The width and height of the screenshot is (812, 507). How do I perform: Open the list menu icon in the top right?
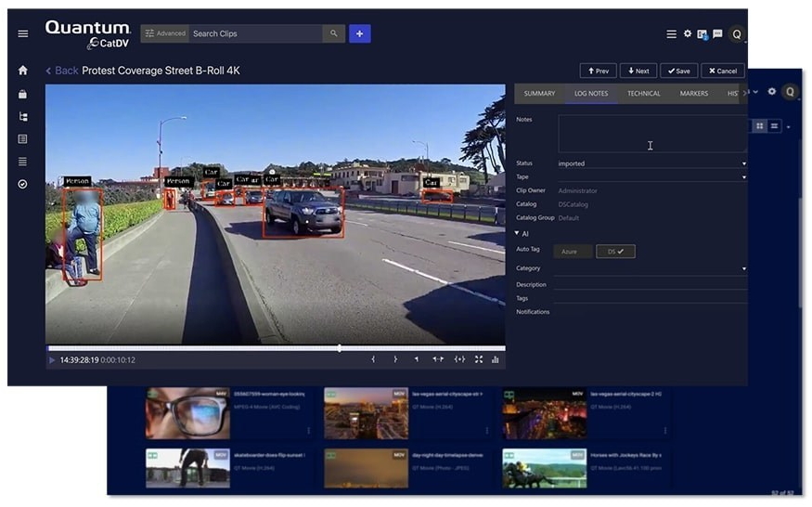point(671,34)
